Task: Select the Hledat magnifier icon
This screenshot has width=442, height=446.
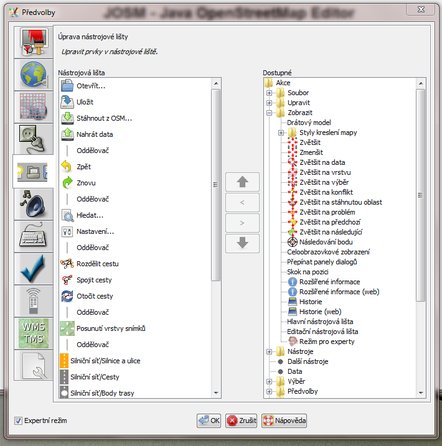Action: 67,215
